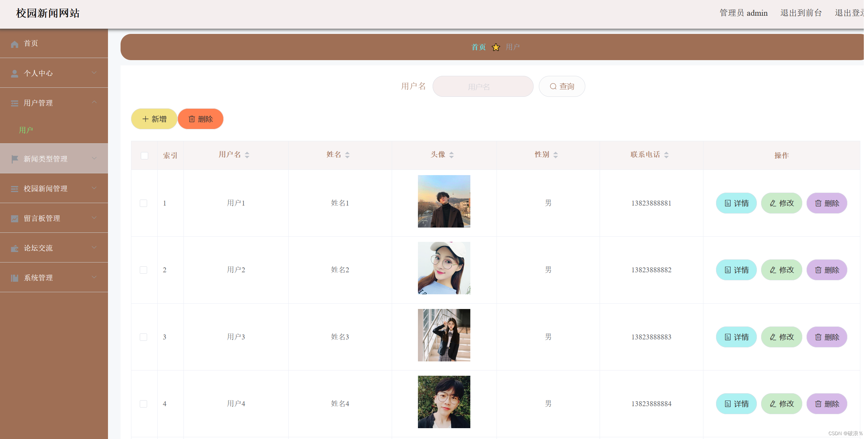Screen dimensions: 868x439
Task: Click the yellow 新增 button
Action: click(154, 119)
